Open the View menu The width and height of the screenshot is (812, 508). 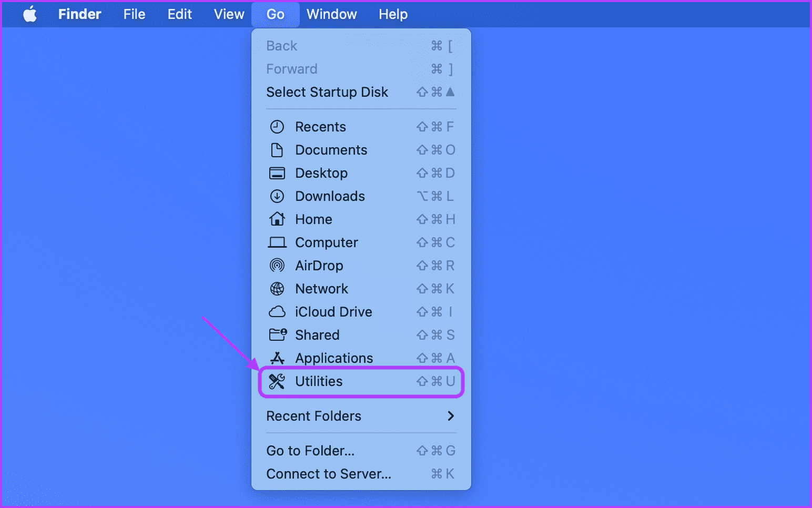(229, 14)
